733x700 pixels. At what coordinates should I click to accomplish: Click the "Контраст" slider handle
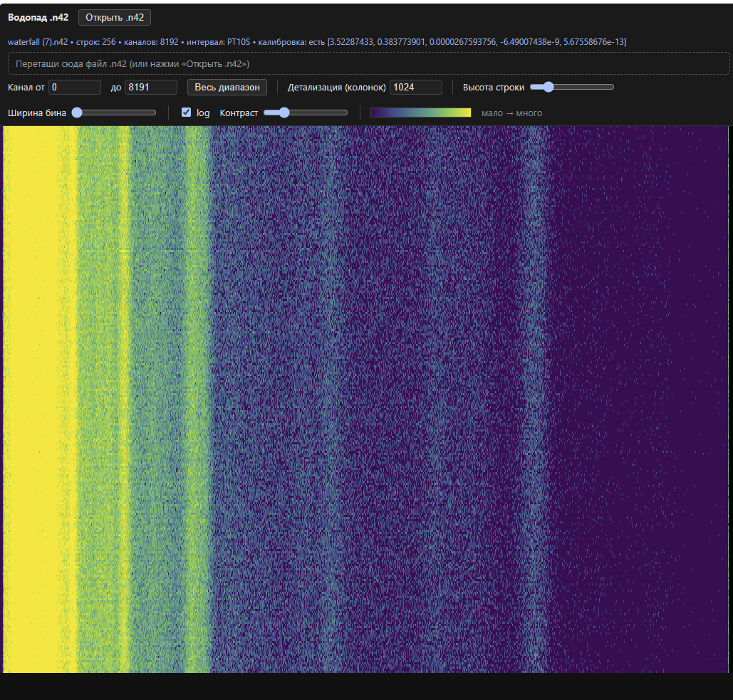(284, 113)
